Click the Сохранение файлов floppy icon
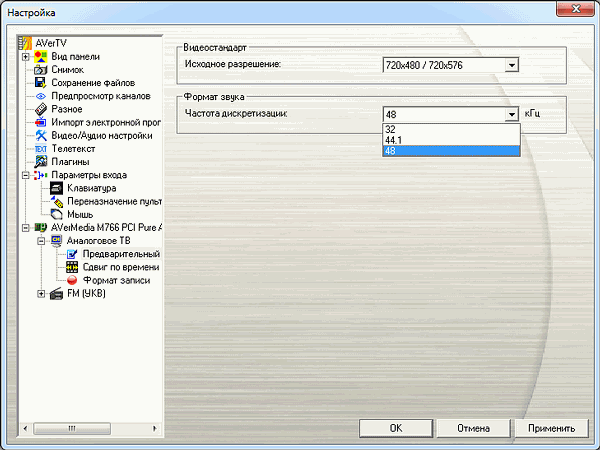 (x=41, y=83)
